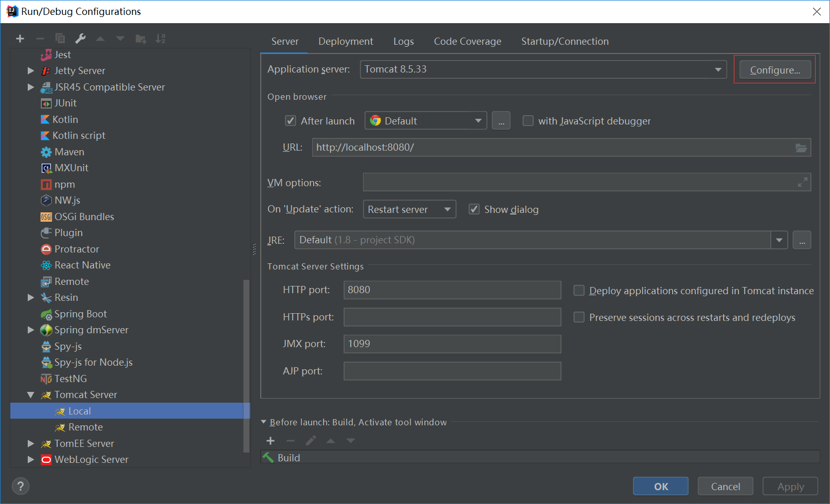Click the Configure... button
The image size is (830, 504).
(775, 70)
